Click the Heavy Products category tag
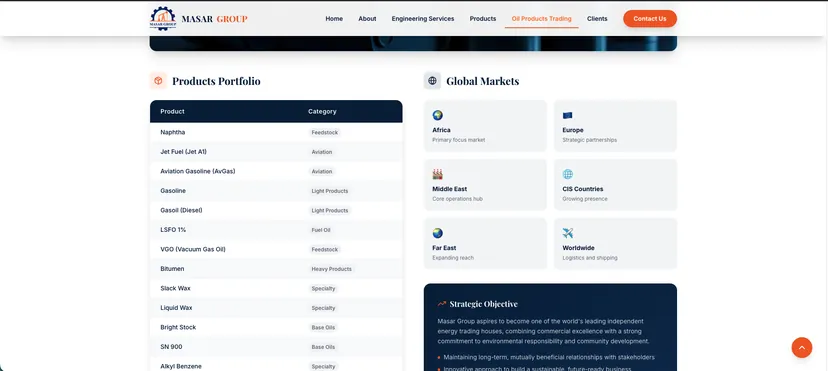Viewport: 828px width, 371px height. point(331,269)
